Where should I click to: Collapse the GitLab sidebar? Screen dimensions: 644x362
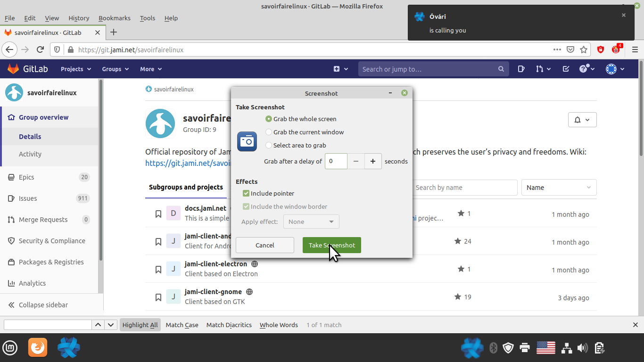pyautogui.click(x=38, y=305)
